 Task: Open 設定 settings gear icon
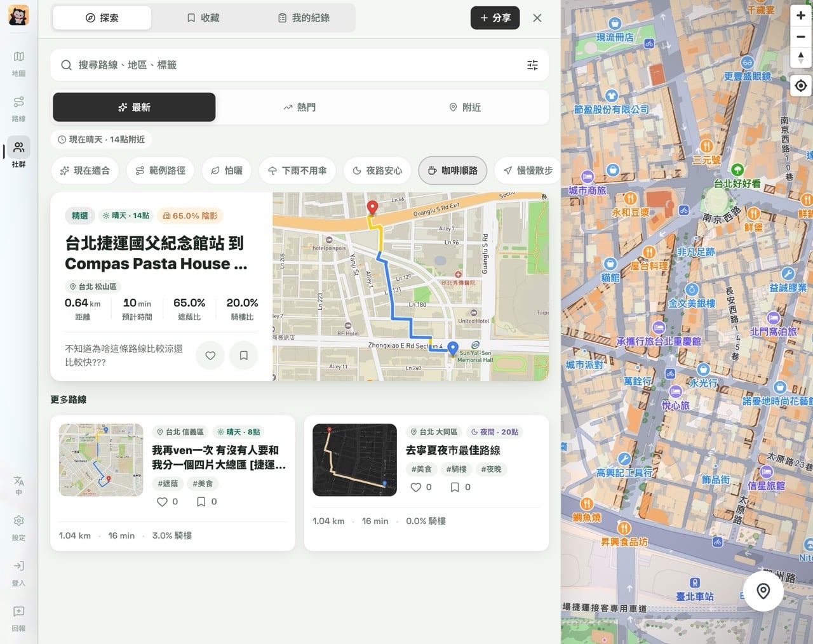tap(18, 528)
